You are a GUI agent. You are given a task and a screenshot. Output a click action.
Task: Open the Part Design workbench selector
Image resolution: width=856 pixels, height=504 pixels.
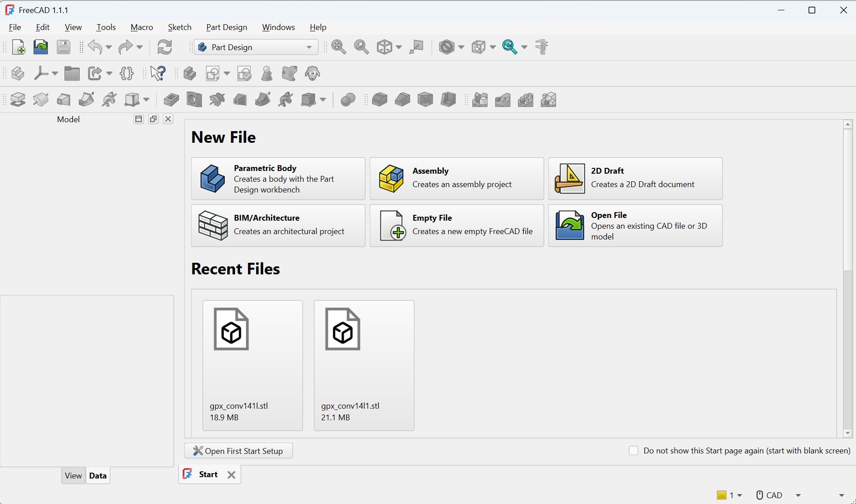pyautogui.click(x=256, y=47)
